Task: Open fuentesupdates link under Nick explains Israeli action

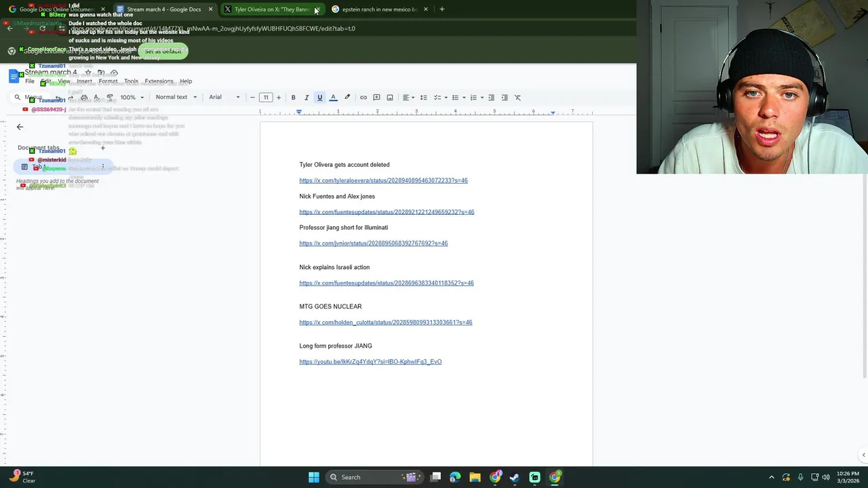Action: click(x=387, y=283)
